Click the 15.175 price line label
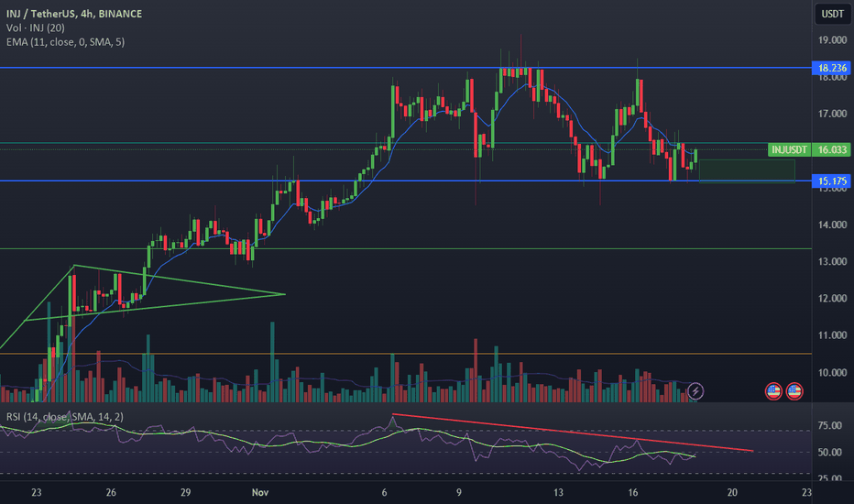Screen dimensions: 854x504 pyautogui.click(x=832, y=181)
